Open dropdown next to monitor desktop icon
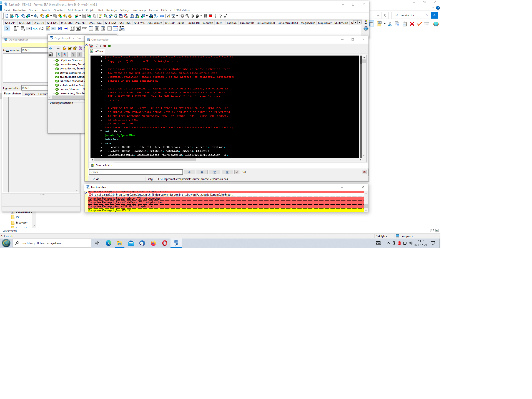The width and height of the screenshot is (532, 399). (x=177, y=16)
